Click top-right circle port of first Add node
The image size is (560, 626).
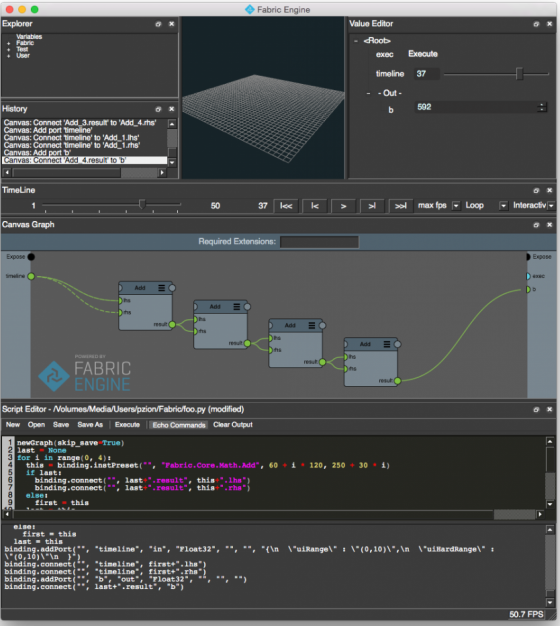pyautogui.click(x=172, y=288)
